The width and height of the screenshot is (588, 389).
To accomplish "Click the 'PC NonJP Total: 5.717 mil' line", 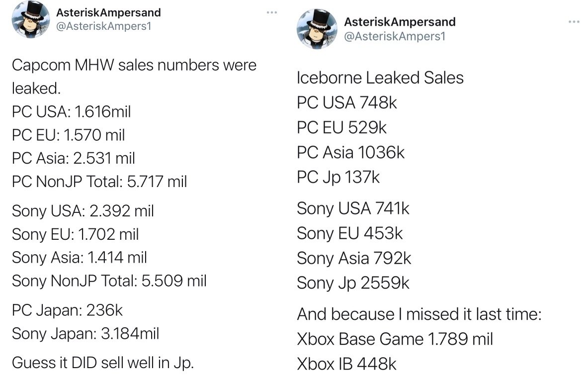I will [x=99, y=182].
